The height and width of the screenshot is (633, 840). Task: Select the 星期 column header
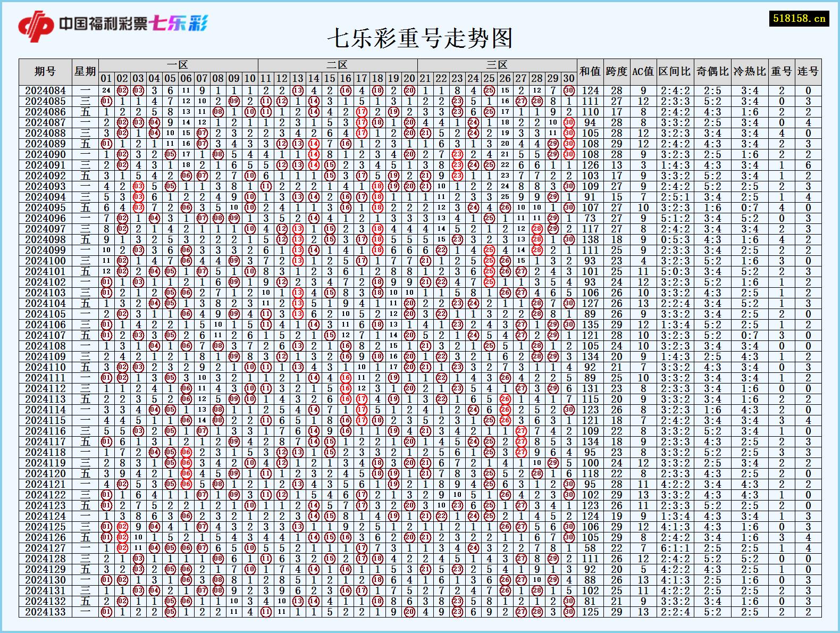(x=85, y=72)
